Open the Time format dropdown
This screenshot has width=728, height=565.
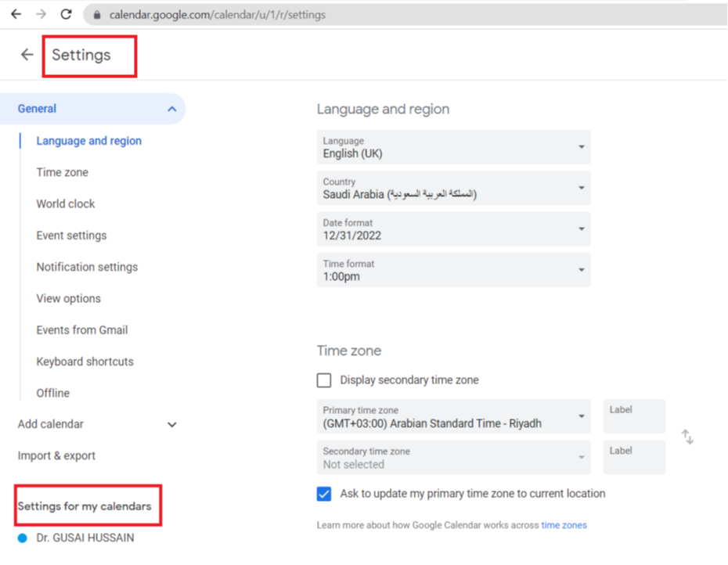point(453,270)
